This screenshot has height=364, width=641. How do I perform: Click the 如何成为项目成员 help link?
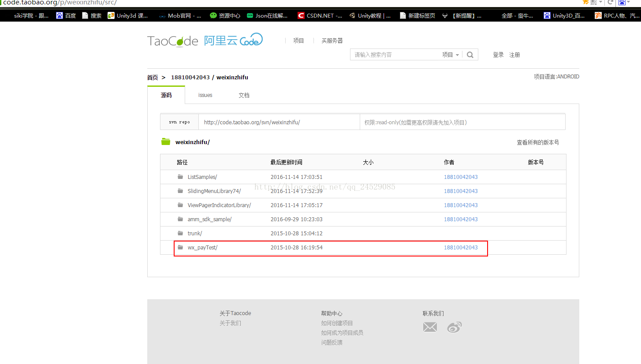pyautogui.click(x=342, y=333)
